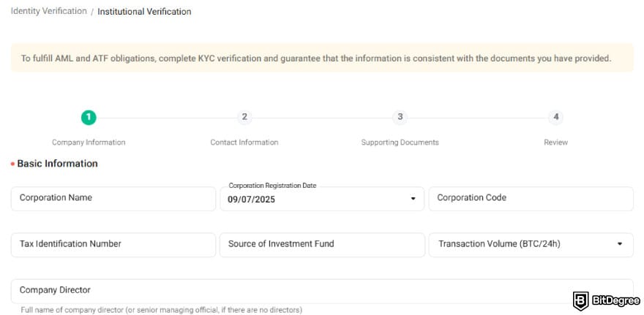Click the Basic Information heading
Image resolution: width=644 pixels, height=315 pixels.
coord(58,164)
